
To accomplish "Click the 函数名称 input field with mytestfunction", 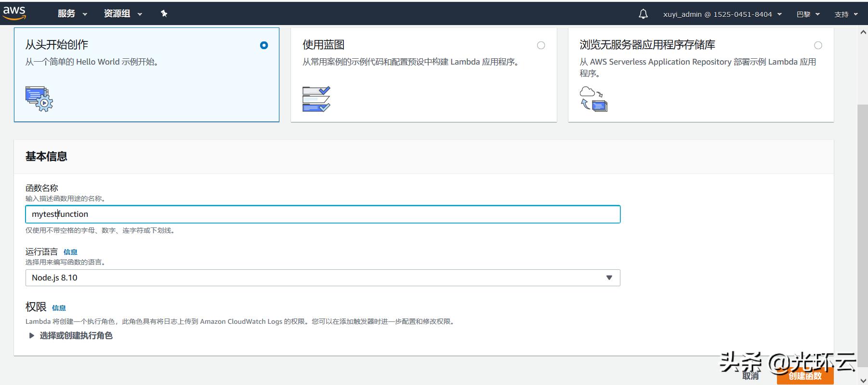I will pyautogui.click(x=323, y=214).
